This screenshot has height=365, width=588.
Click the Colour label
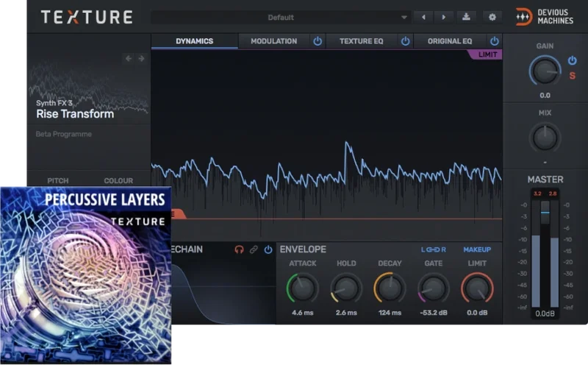click(118, 180)
